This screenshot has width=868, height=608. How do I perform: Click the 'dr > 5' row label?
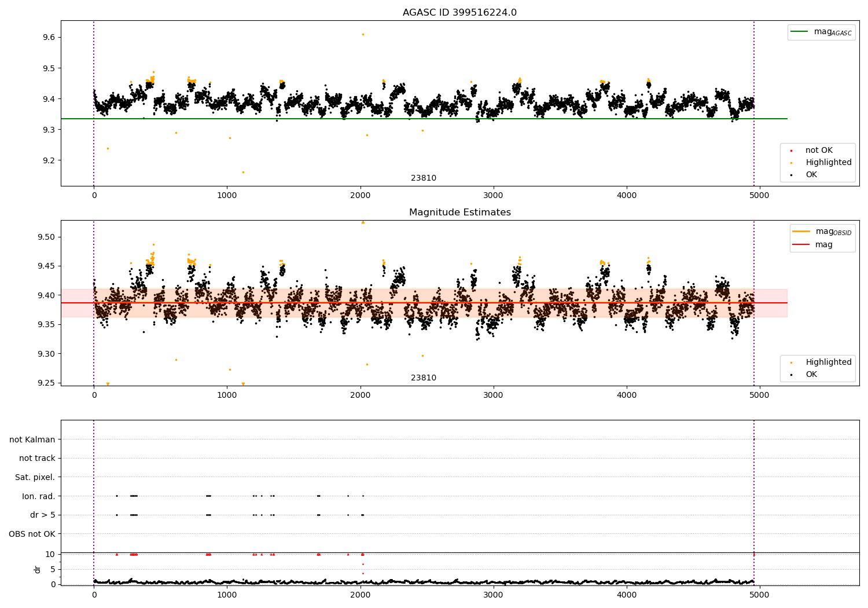click(x=43, y=515)
